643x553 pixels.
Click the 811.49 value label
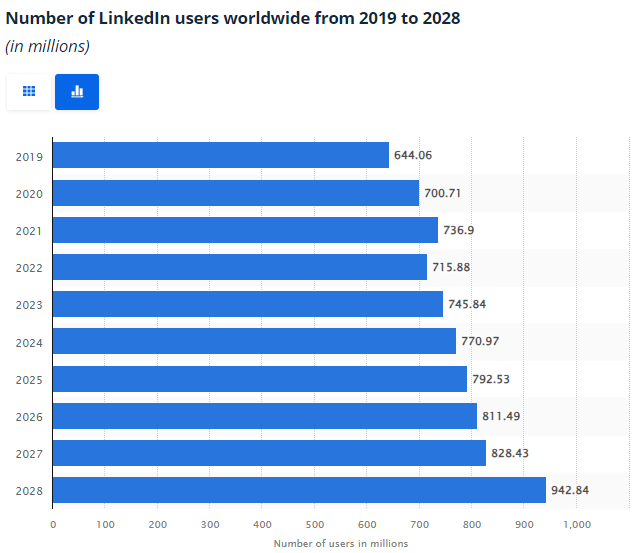(501, 416)
